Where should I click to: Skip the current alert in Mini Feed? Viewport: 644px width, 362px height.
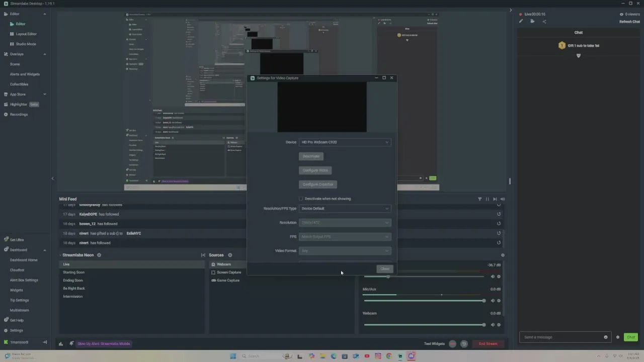click(495, 199)
